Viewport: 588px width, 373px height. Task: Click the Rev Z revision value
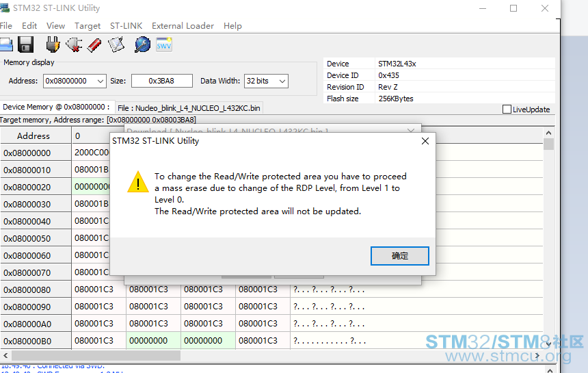click(x=388, y=87)
